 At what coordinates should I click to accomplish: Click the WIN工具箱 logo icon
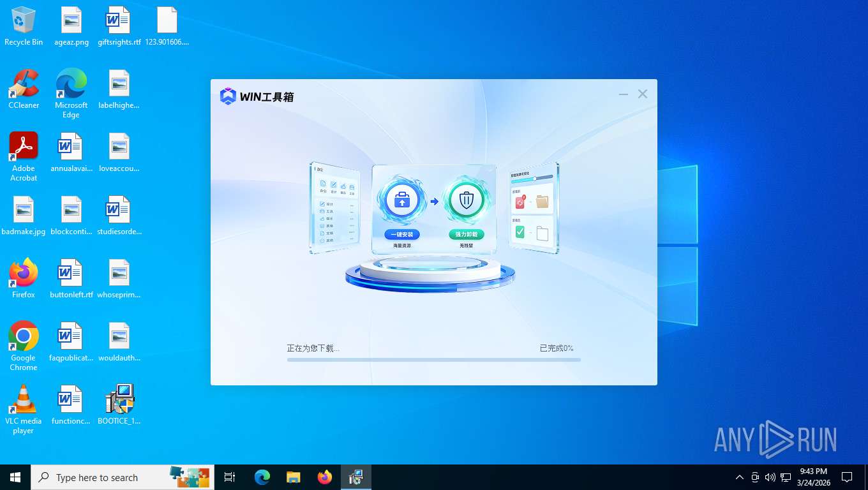(228, 96)
